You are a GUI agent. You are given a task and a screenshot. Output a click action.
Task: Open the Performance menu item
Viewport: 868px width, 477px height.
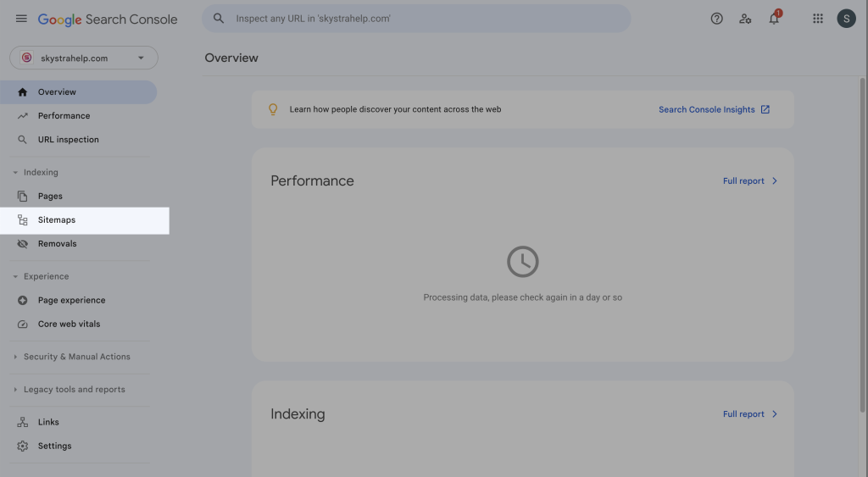click(x=64, y=116)
